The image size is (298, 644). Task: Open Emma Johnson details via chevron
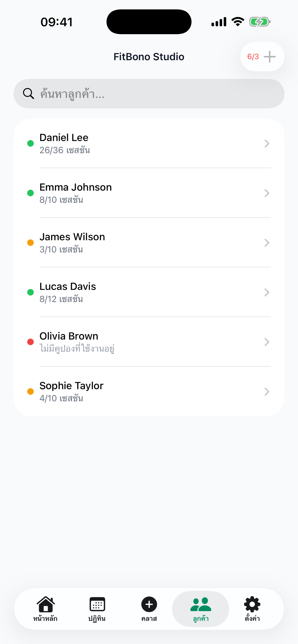267,193
